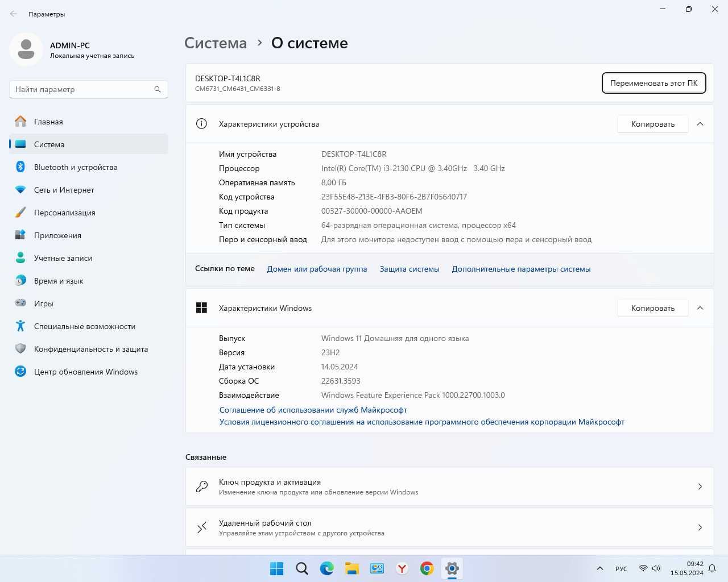
Task: Select Учетные записи menu item
Action: click(89, 258)
